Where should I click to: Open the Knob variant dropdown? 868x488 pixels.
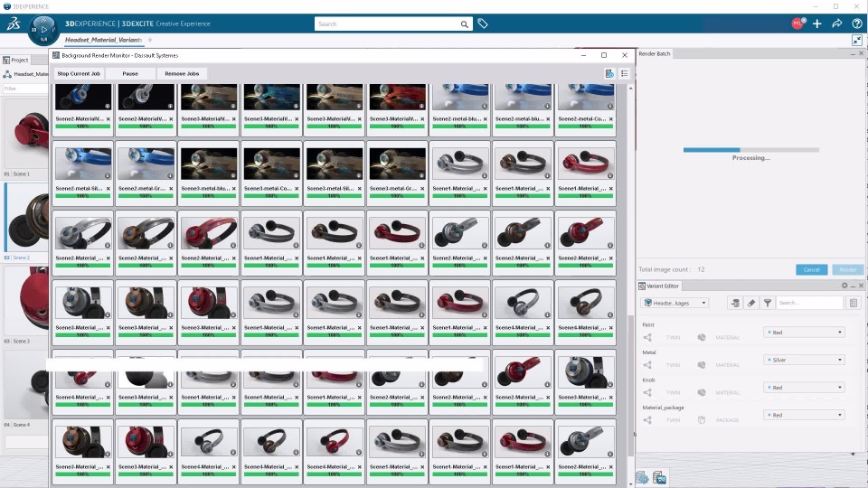coord(804,388)
